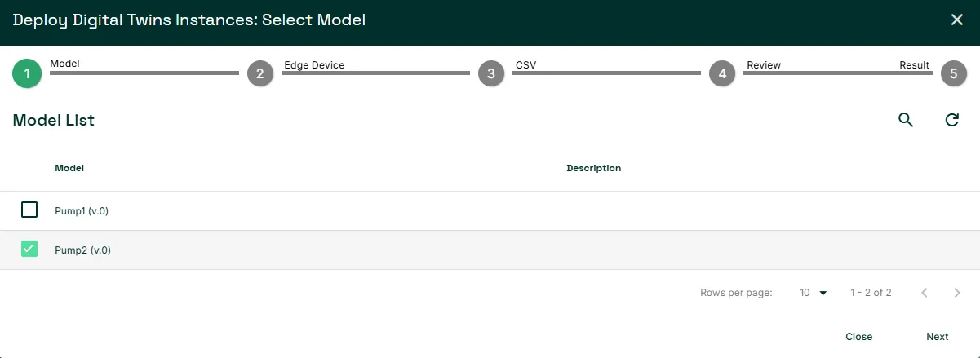The image size is (980, 358).
Task: Click the search magnifier icon
Action: point(905,120)
